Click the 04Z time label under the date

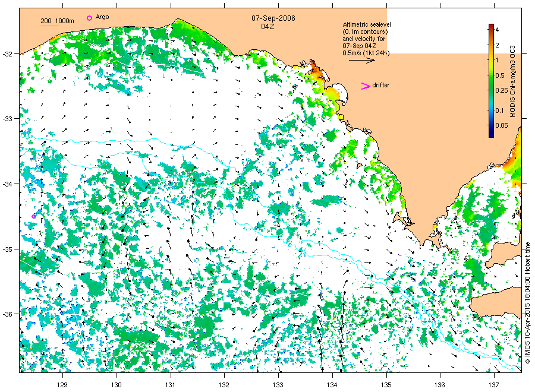pyautogui.click(x=267, y=27)
